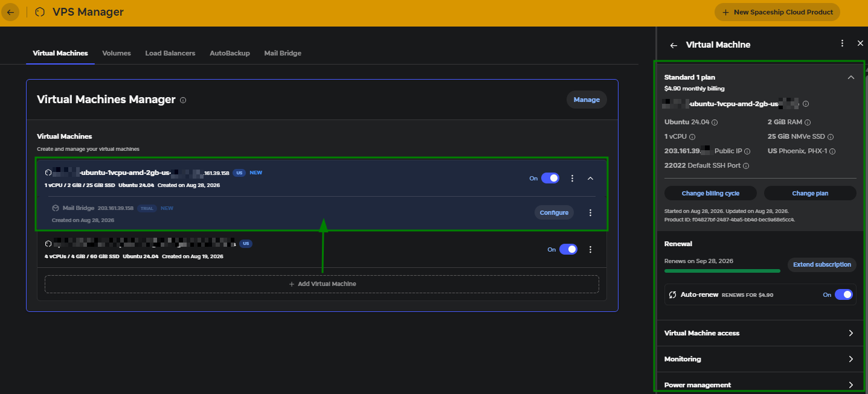Open the Virtual Machines Manager info icon
Image resolution: width=868 pixels, height=394 pixels.
pos(183,100)
